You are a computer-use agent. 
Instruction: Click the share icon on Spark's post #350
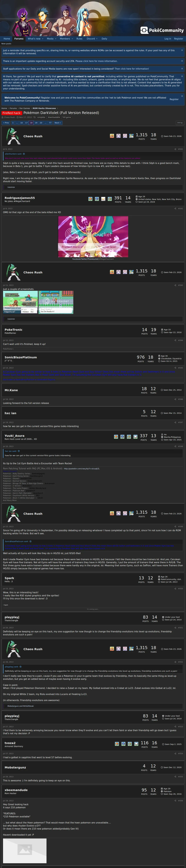tap(175, 589)
